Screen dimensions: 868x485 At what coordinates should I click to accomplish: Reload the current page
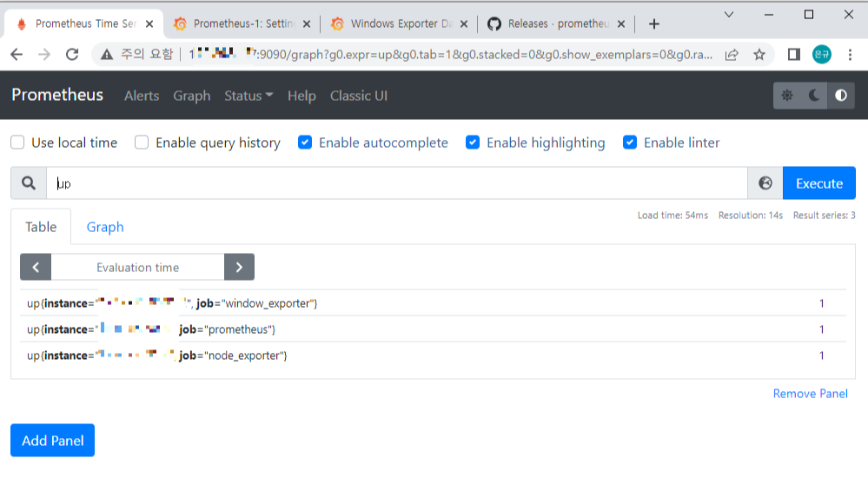point(72,54)
